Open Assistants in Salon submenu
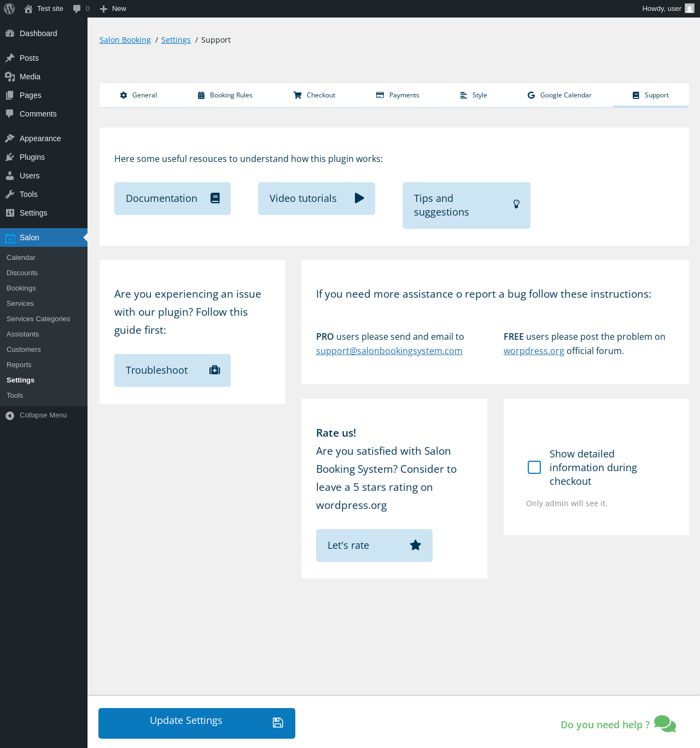The height and width of the screenshot is (748, 700). 22,334
